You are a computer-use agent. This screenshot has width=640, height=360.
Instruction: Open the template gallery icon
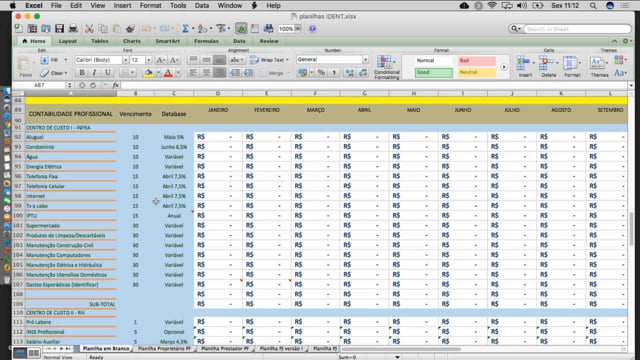[32, 29]
